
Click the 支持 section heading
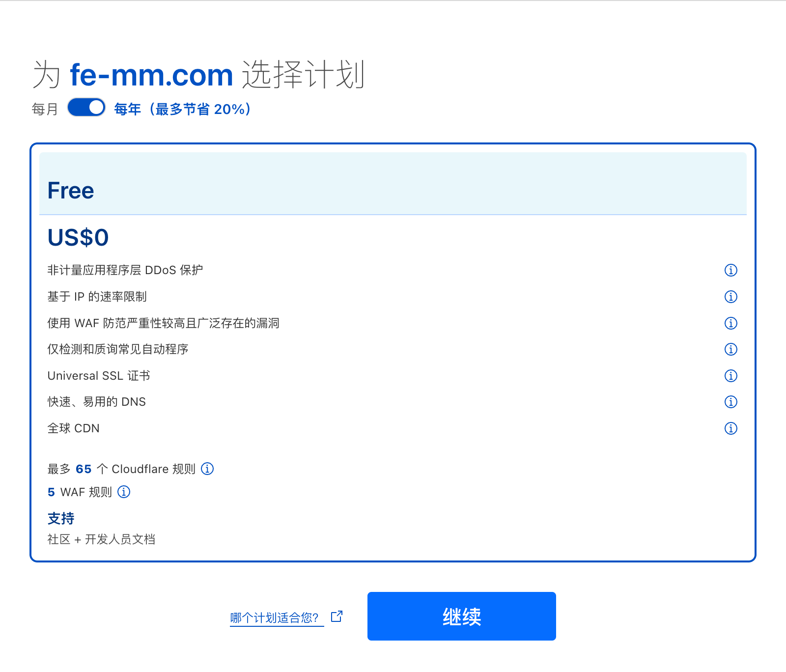(x=61, y=518)
